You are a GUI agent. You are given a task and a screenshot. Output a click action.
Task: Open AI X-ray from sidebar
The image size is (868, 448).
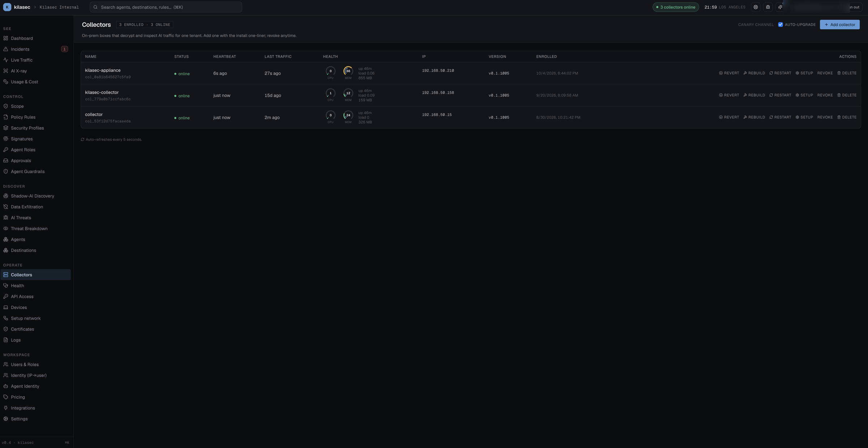click(35, 71)
